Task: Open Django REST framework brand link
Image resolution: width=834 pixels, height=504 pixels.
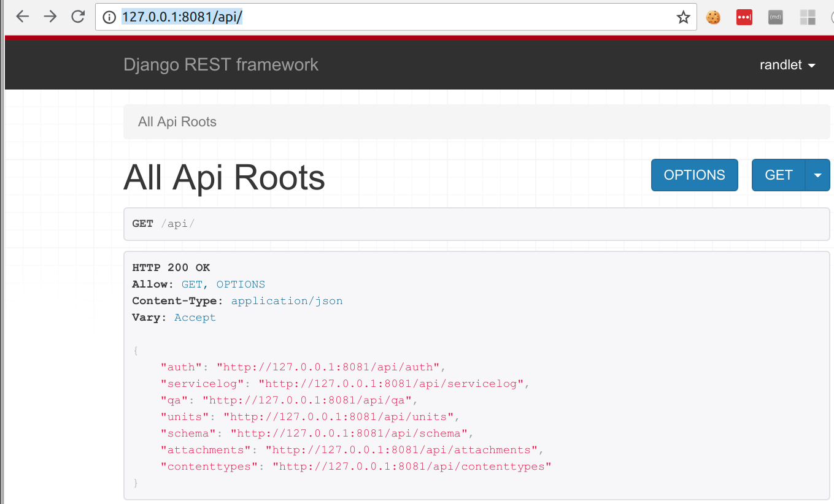Action: (221, 65)
